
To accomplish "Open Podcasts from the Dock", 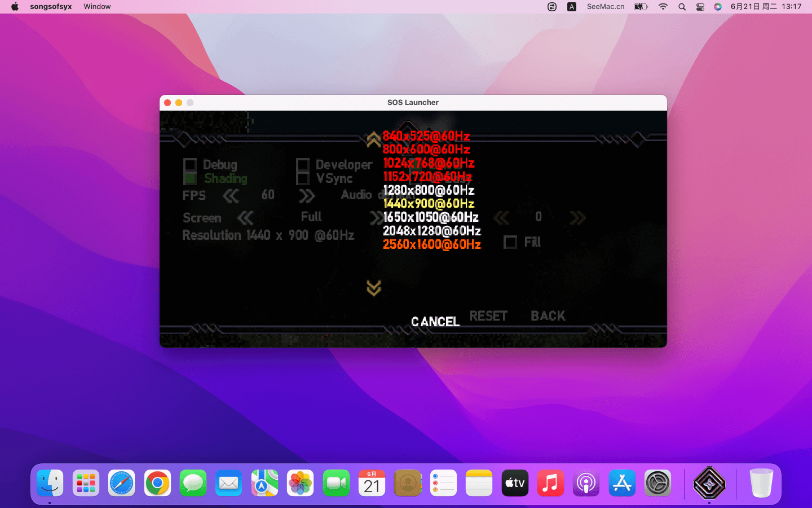I will pyautogui.click(x=586, y=483).
